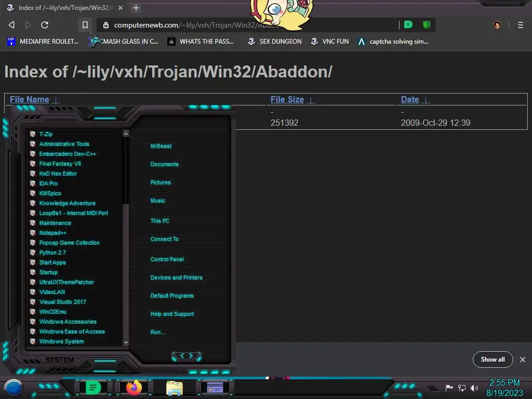Click the date 2009-Oct-29 12:39

click(x=435, y=123)
